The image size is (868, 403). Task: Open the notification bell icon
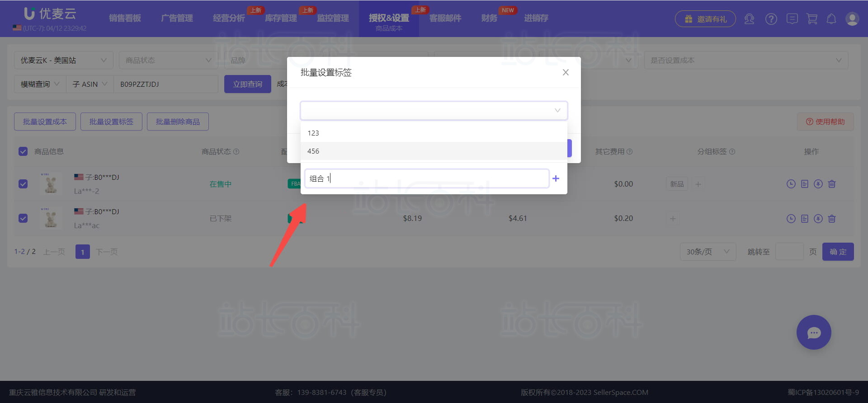pos(831,19)
